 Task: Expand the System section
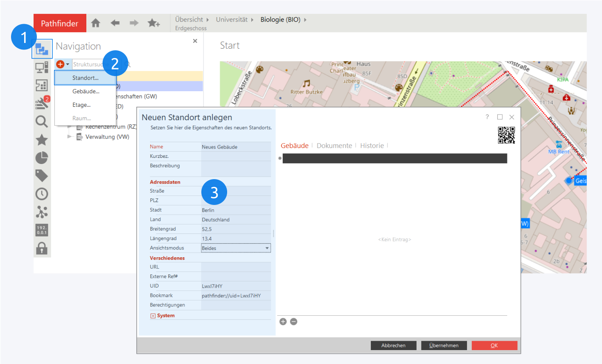[153, 316]
